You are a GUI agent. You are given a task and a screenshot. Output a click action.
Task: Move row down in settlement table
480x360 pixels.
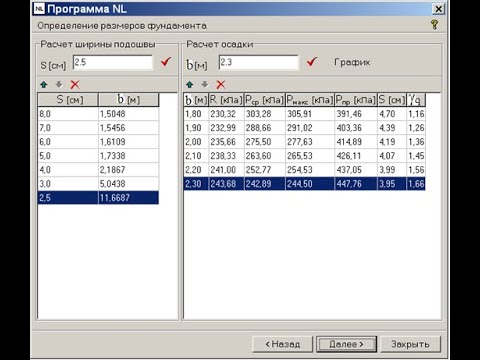click(x=205, y=85)
